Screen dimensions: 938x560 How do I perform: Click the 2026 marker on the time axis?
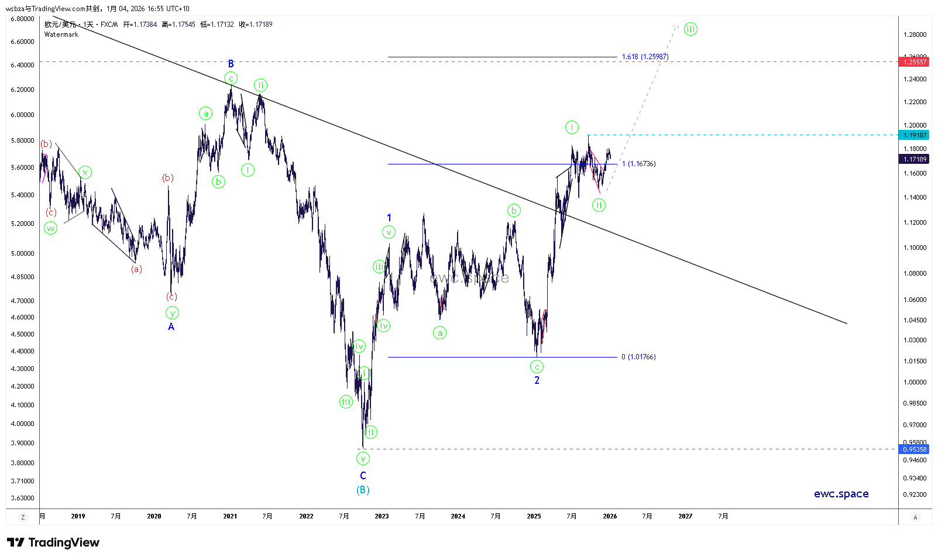pos(610,516)
